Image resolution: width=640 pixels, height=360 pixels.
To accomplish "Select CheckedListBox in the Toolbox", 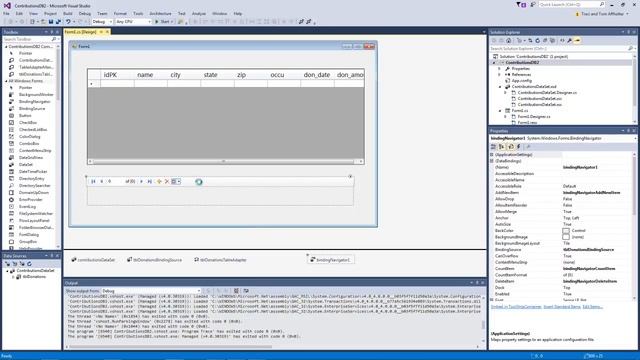I will [x=33, y=129].
